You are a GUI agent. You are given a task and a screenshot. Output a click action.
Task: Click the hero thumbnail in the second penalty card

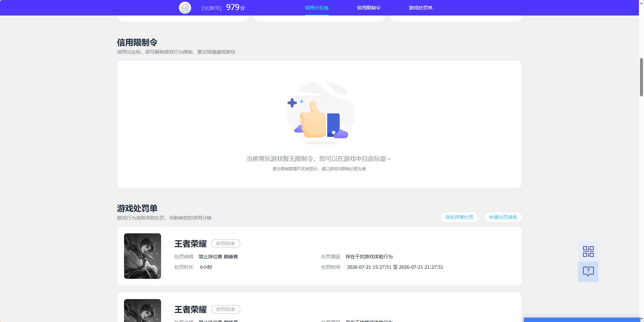click(143, 311)
